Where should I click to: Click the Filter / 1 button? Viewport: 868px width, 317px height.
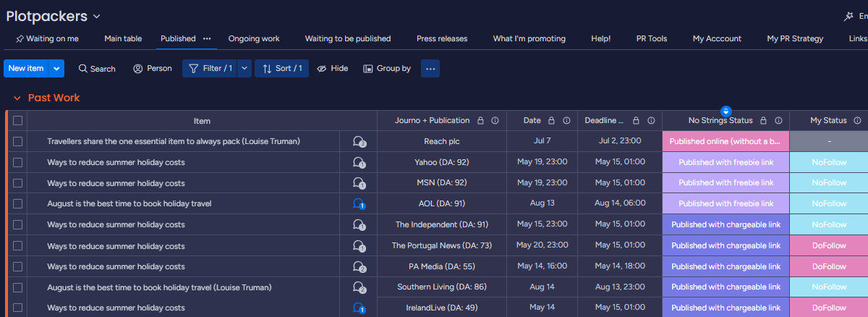[210, 69]
